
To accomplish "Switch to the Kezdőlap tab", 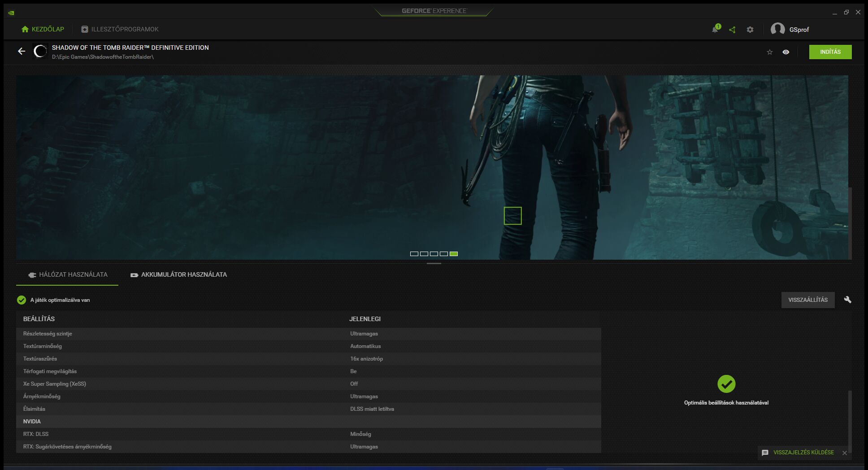I will [x=43, y=29].
